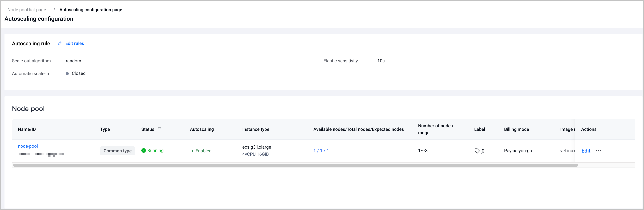Click the Label column header
Screen dimensions: 644x210
pos(479,129)
